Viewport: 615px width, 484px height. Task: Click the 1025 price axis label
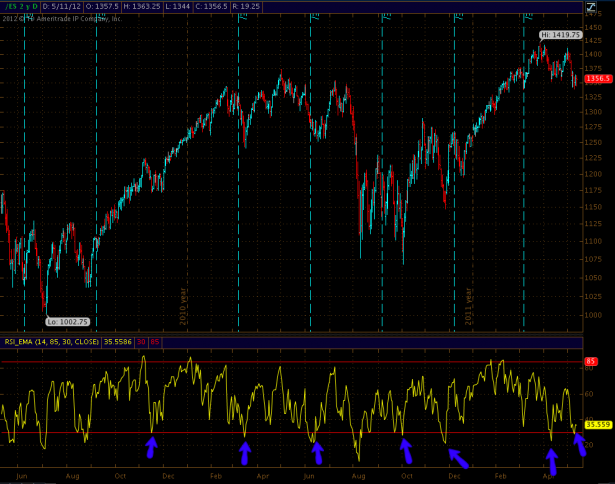(x=593, y=296)
